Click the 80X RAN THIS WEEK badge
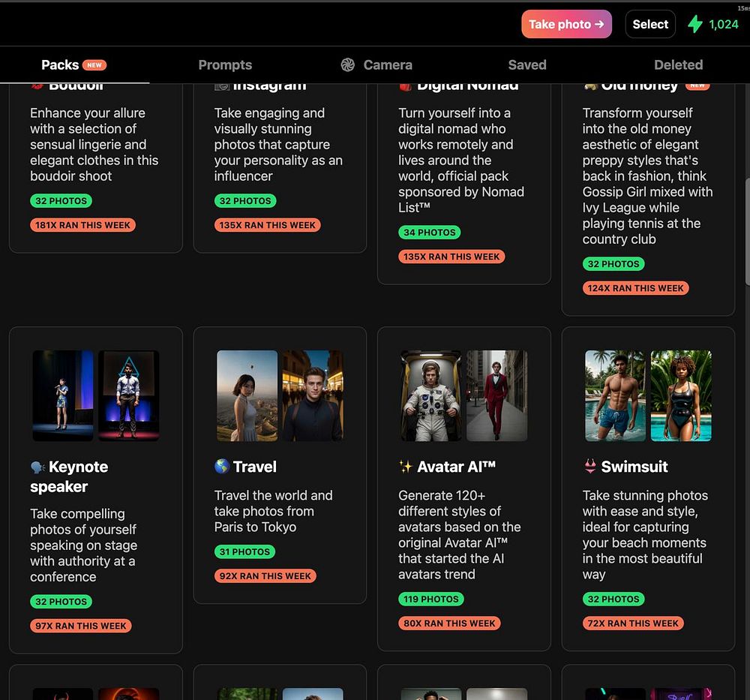 (x=449, y=623)
